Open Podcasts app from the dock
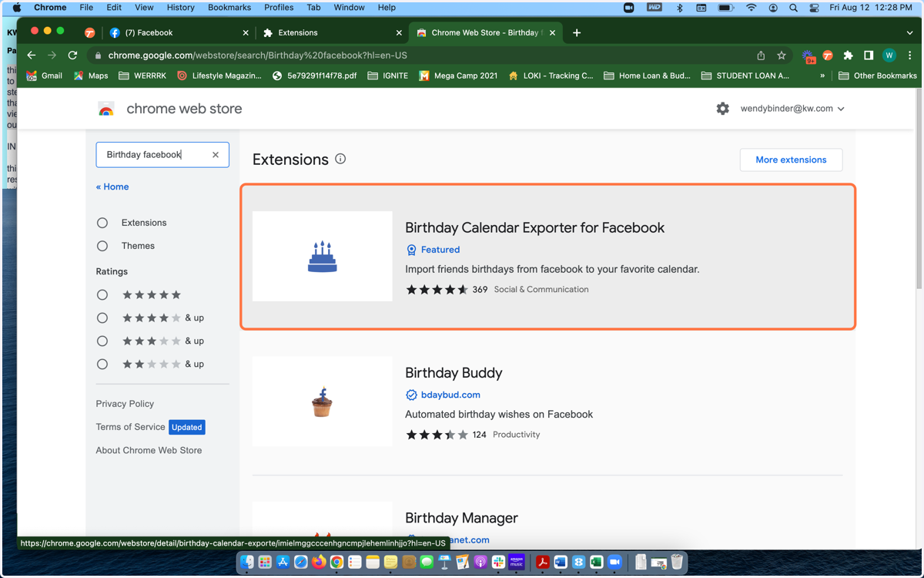924x578 pixels. (x=480, y=563)
